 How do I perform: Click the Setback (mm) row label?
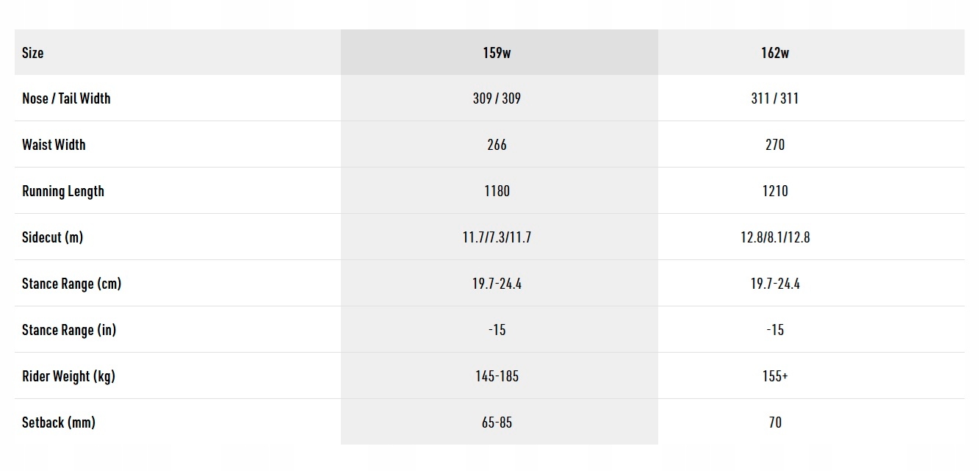tap(59, 423)
